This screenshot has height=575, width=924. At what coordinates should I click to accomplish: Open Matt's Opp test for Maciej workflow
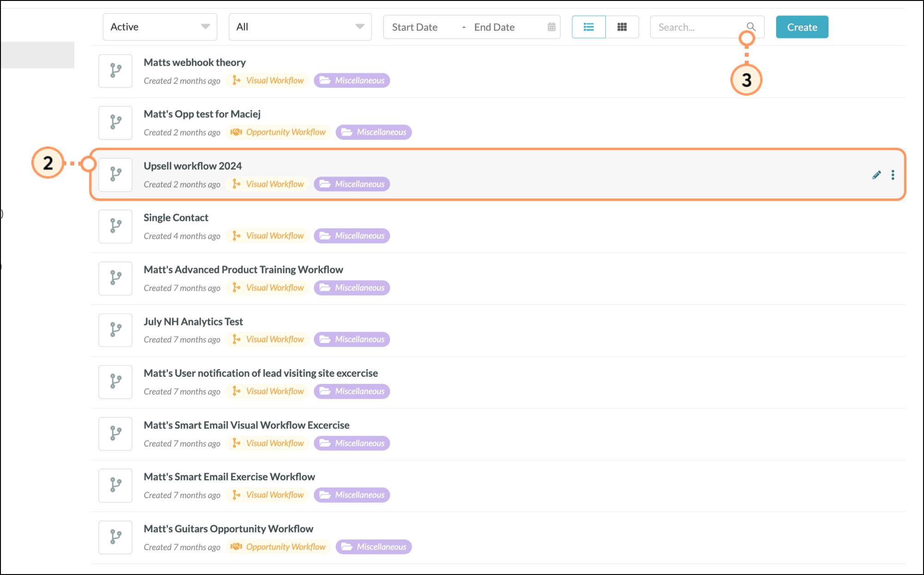(202, 114)
